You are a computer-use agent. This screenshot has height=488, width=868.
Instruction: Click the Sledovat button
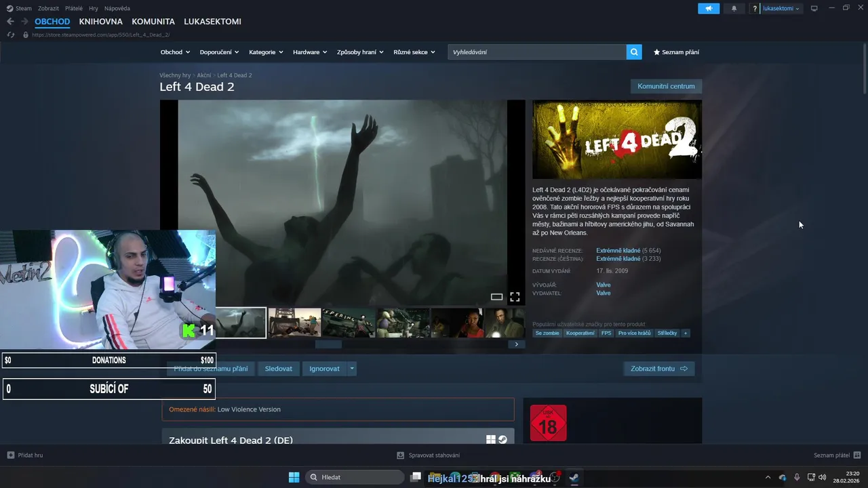(279, 369)
